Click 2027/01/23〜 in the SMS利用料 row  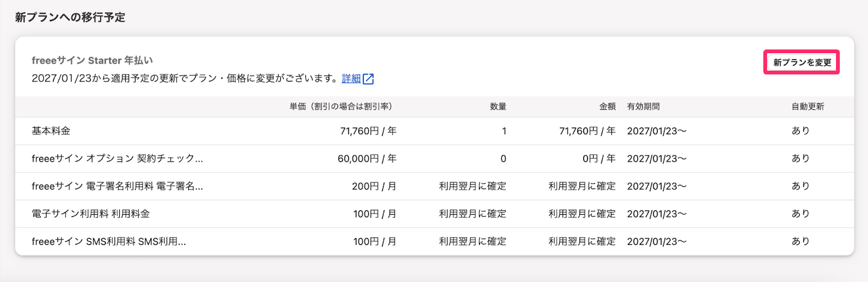point(657,242)
